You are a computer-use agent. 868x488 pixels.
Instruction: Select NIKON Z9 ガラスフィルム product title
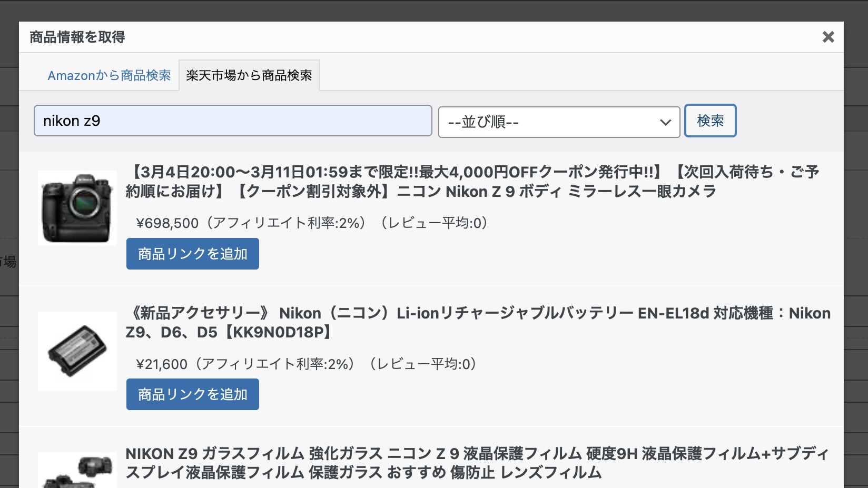point(477,463)
